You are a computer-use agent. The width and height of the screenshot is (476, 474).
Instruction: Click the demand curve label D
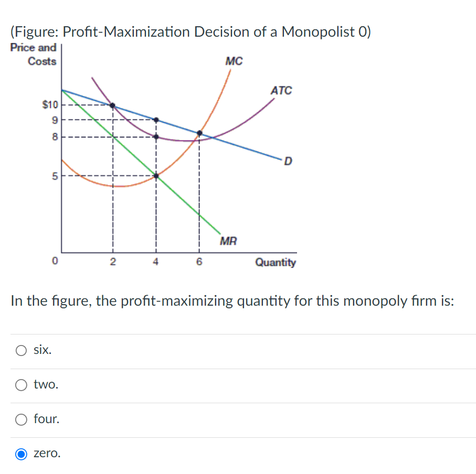(x=288, y=160)
